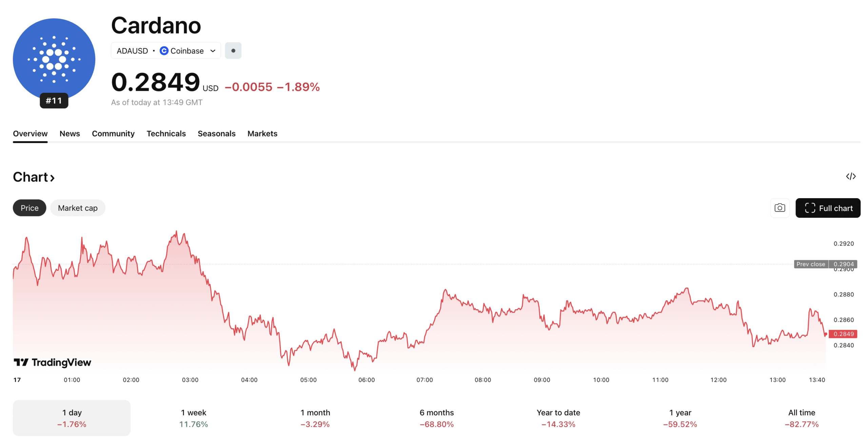The width and height of the screenshot is (868, 438).
Task: Open the chart snapshot camera tool
Action: tap(780, 208)
